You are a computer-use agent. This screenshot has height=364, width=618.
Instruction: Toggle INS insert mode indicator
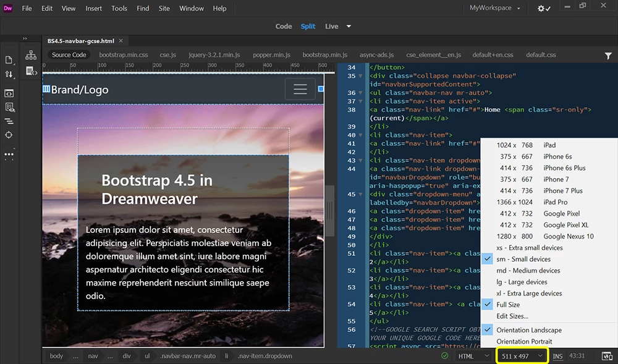tap(557, 356)
